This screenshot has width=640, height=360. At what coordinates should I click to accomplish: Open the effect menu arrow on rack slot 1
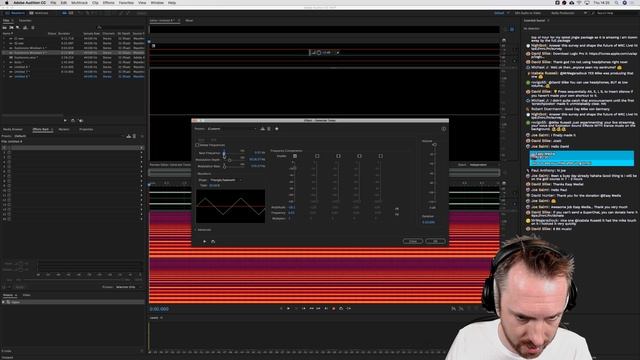point(141,148)
